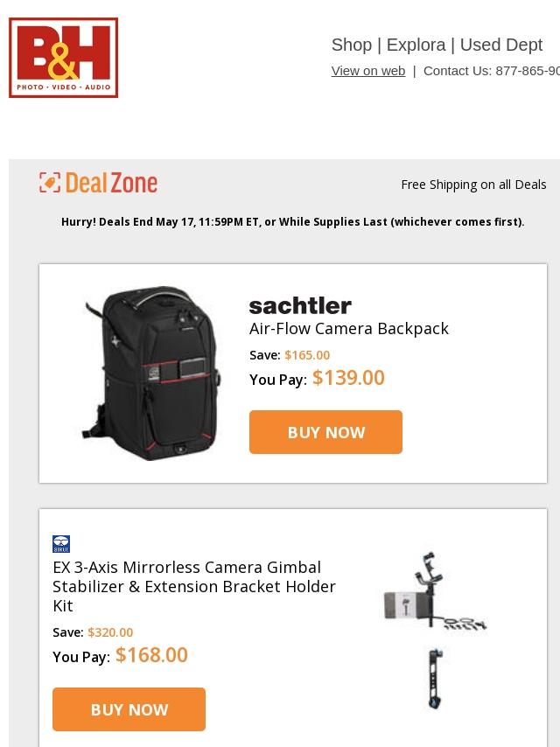
Task: Click the Deal Zone tag icon
Action: 50,183
